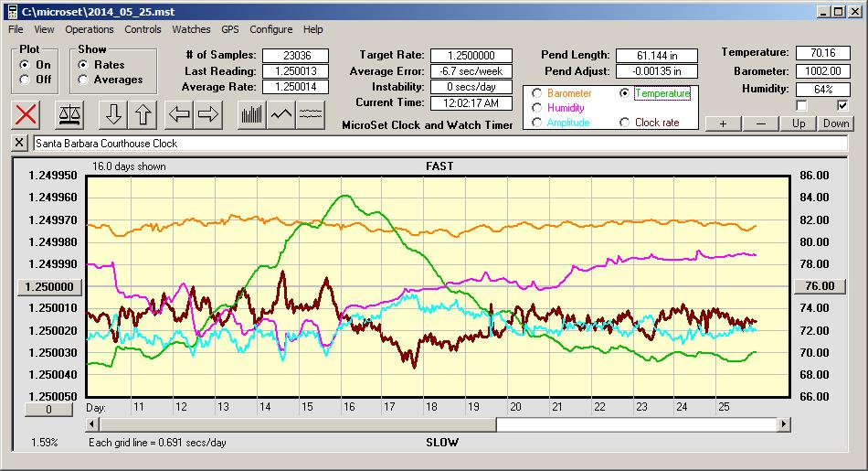Click the zigzag line graph icon
The height and width of the screenshot is (471, 868).
281,114
